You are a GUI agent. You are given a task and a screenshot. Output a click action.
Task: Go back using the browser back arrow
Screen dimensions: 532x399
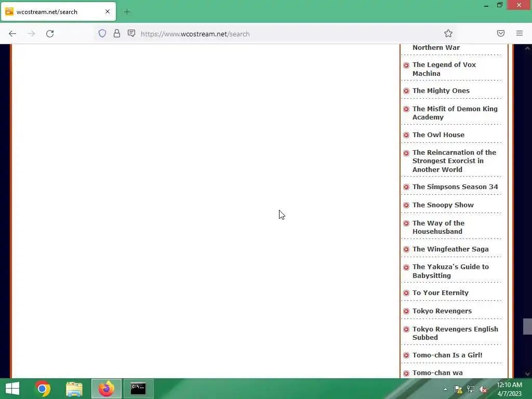(x=12, y=34)
